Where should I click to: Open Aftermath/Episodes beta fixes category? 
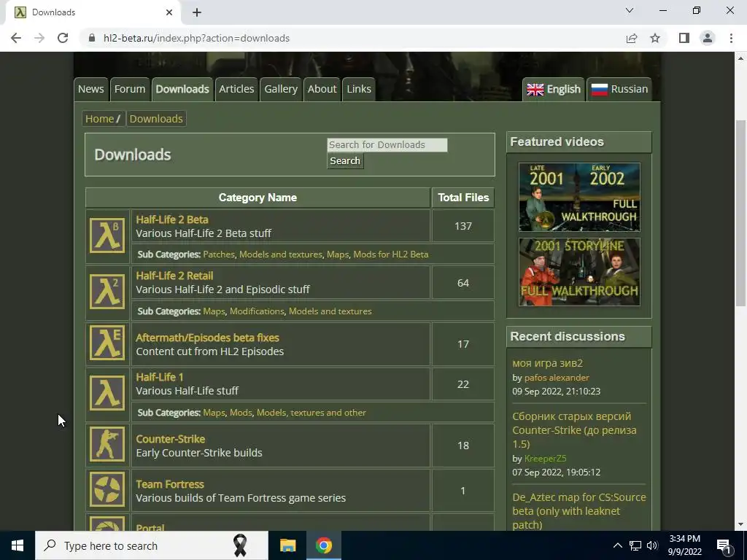(x=207, y=338)
